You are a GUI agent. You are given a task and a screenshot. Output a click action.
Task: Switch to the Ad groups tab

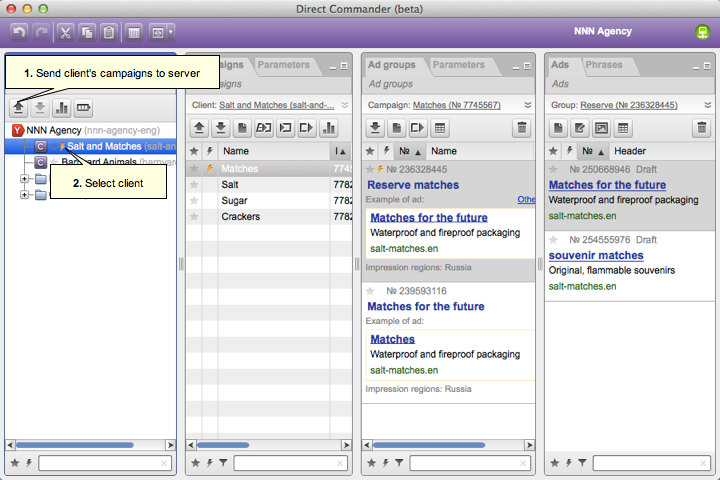pyautogui.click(x=392, y=65)
